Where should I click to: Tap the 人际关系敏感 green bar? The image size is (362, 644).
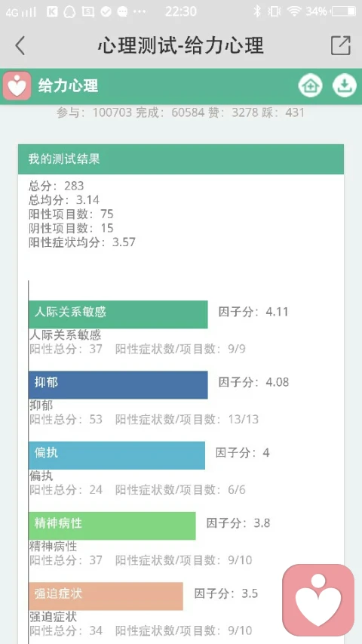118,314
